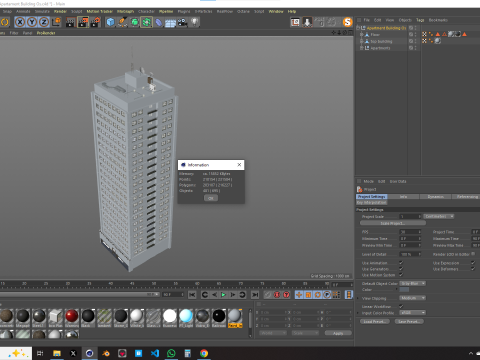The height and width of the screenshot is (360, 480).
Task: Toggle the Y axis lock
Action: [x=32, y=22]
